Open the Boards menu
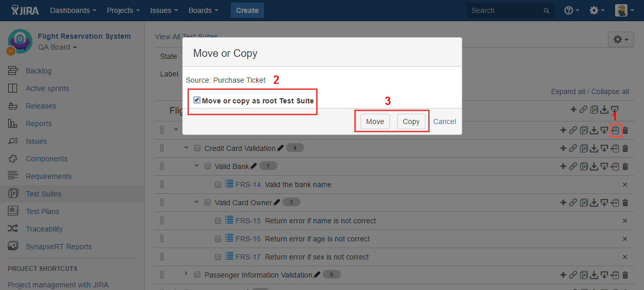644x290 pixels. [x=203, y=10]
